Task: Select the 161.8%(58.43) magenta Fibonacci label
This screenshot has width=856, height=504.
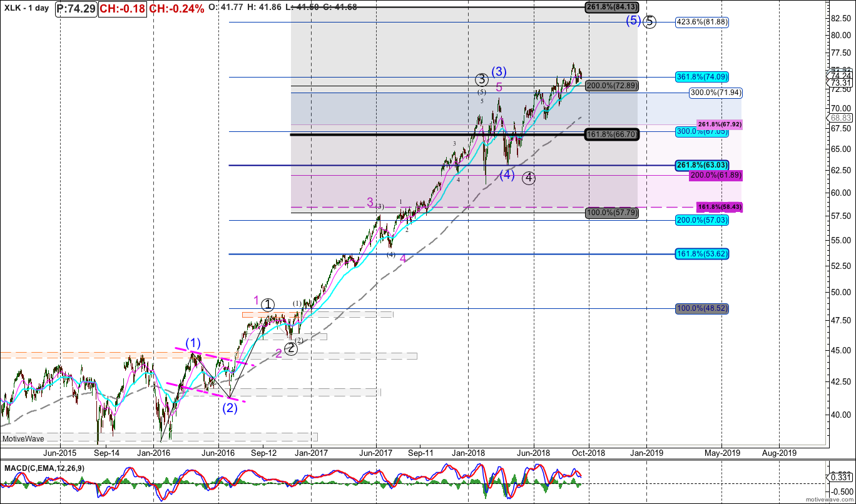Action: pyautogui.click(x=719, y=206)
